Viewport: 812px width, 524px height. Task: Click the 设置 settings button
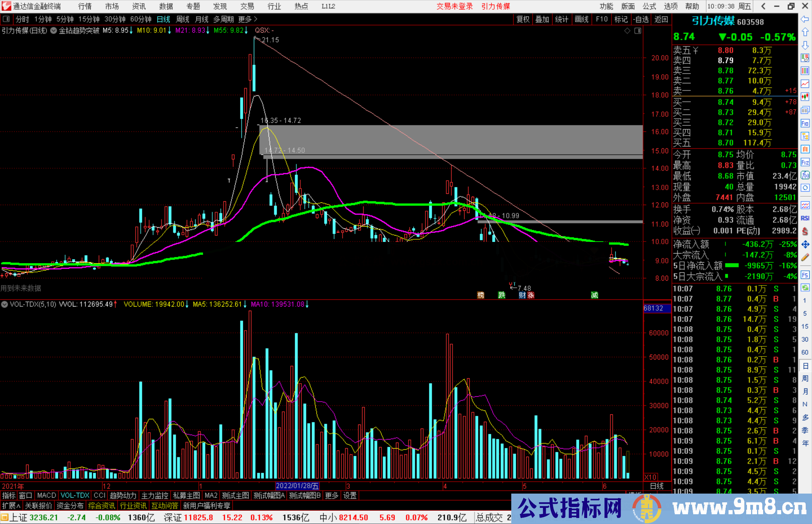(350, 495)
